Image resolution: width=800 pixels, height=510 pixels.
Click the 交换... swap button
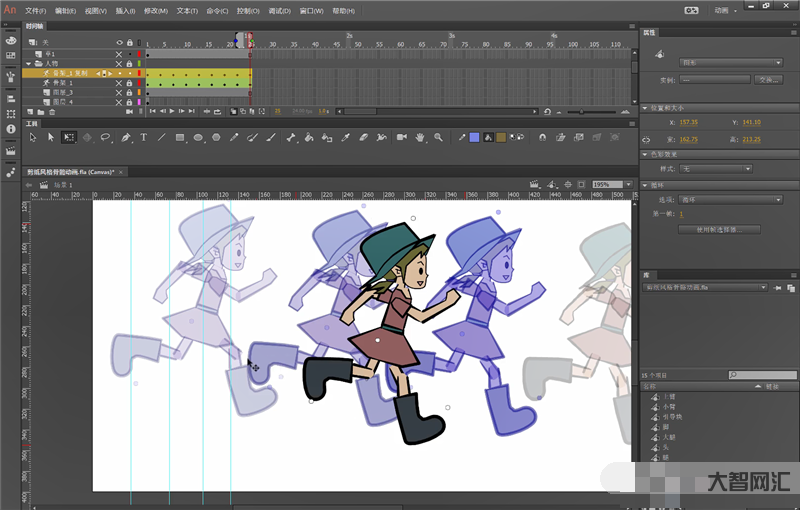(767, 79)
